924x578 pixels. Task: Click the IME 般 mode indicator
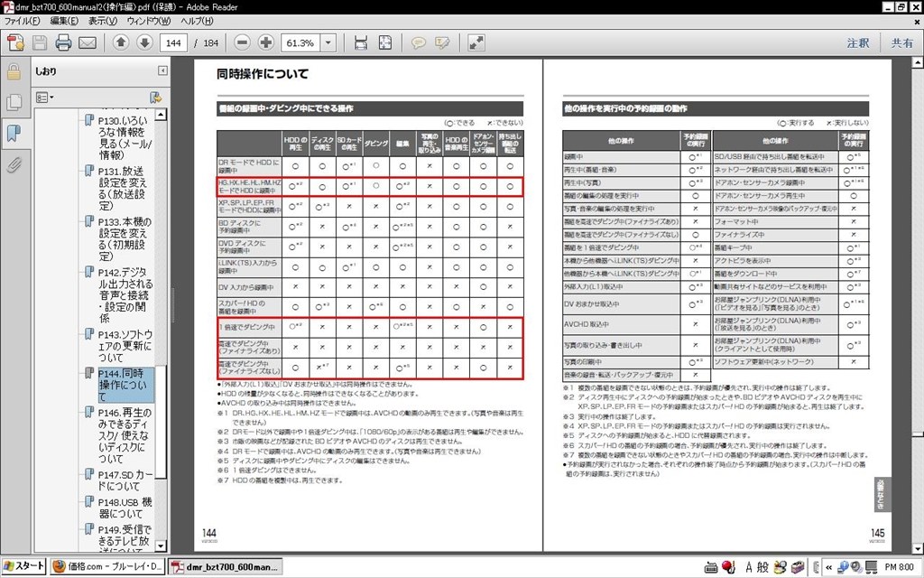pos(762,567)
